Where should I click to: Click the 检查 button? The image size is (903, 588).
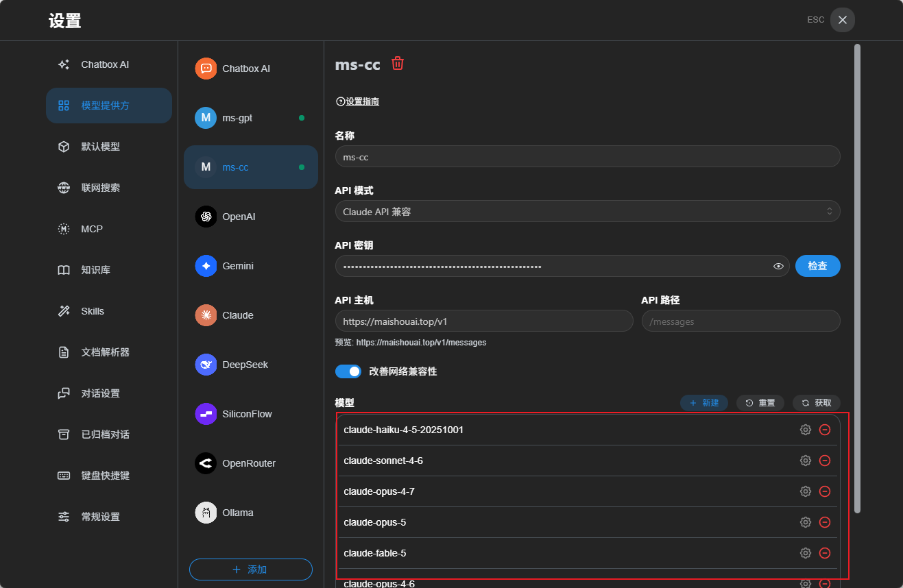pyautogui.click(x=818, y=266)
